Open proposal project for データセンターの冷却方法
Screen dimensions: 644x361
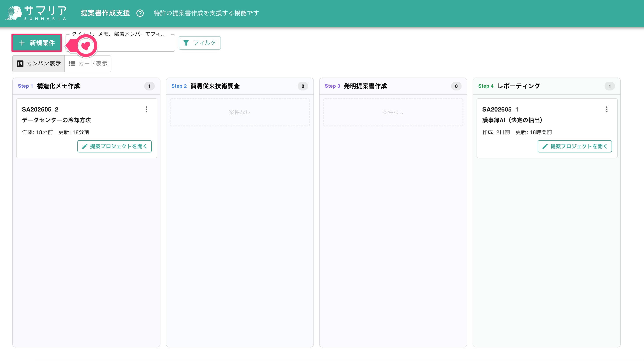[114, 146]
